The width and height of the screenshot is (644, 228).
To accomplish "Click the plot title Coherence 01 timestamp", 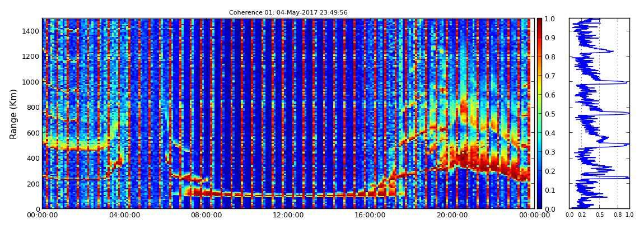I will (288, 12).
